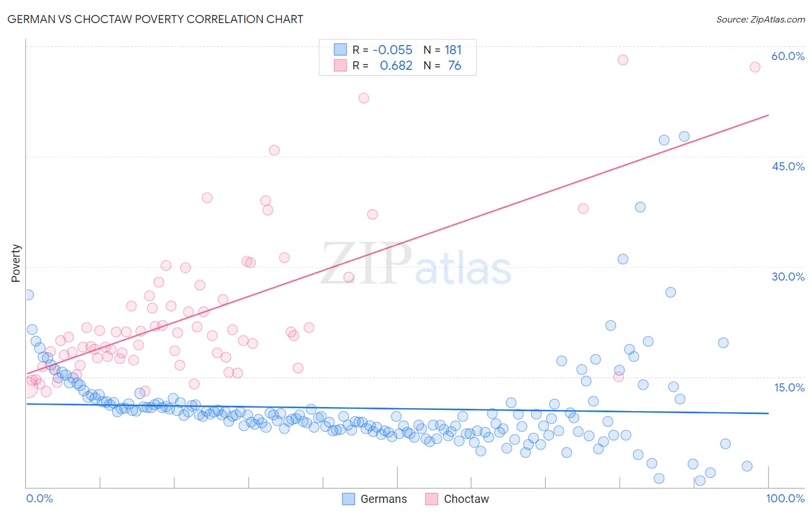Click the Choctaw legend label
This screenshot has width=812, height=515.
[x=466, y=499]
